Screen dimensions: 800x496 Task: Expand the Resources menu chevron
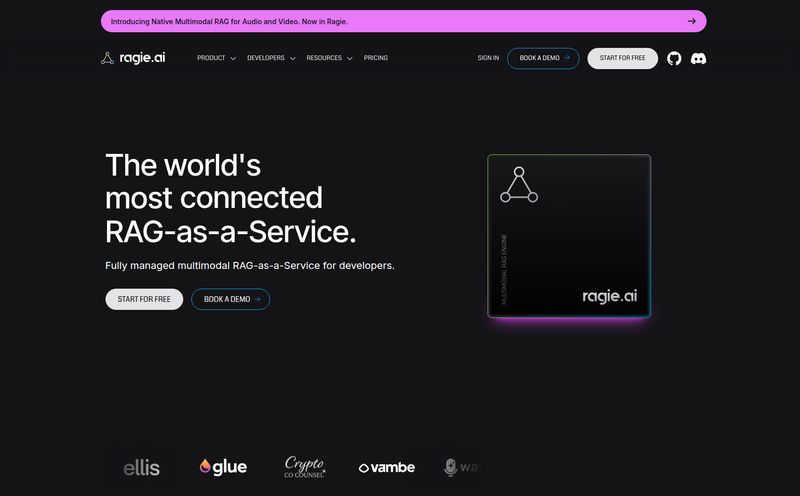(349, 59)
